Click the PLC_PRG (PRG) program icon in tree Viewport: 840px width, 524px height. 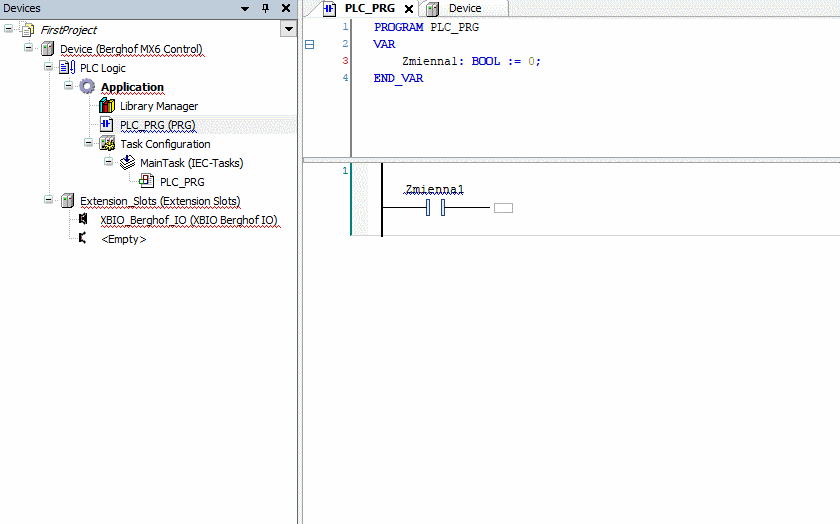coord(107,124)
